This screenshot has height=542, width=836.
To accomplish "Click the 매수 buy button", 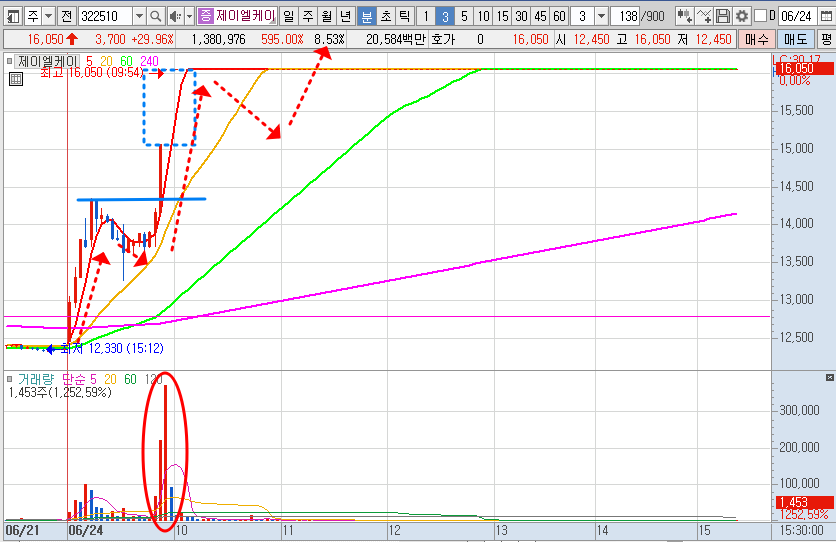I will tap(757, 39).
